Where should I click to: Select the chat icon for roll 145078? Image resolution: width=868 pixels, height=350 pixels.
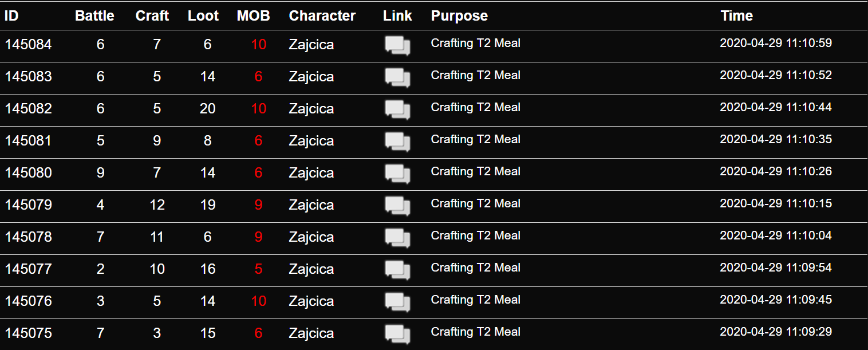point(397,238)
